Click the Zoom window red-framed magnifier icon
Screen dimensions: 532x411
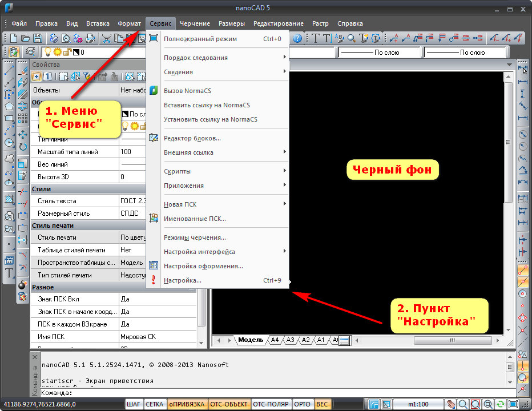475,404
